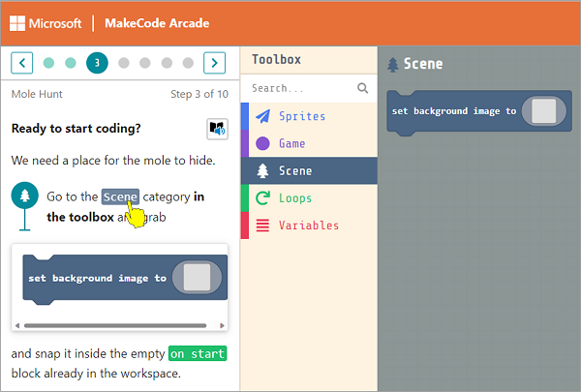Click the Step 3 of 10 label
This screenshot has width=581, height=392.
199,94
